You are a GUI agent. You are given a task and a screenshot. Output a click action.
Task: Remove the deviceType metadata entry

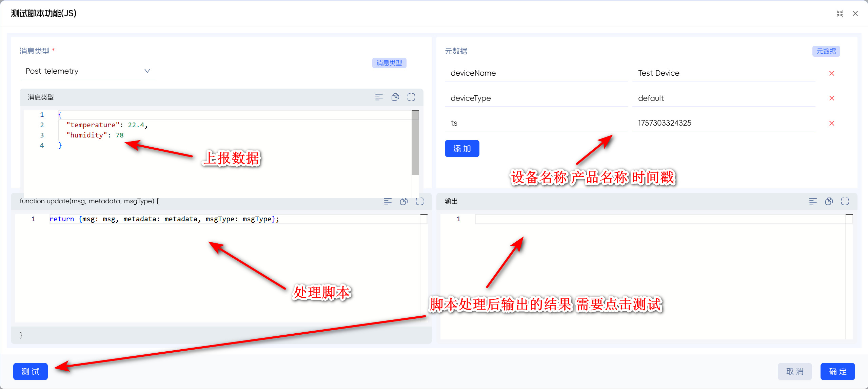click(831, 98)
